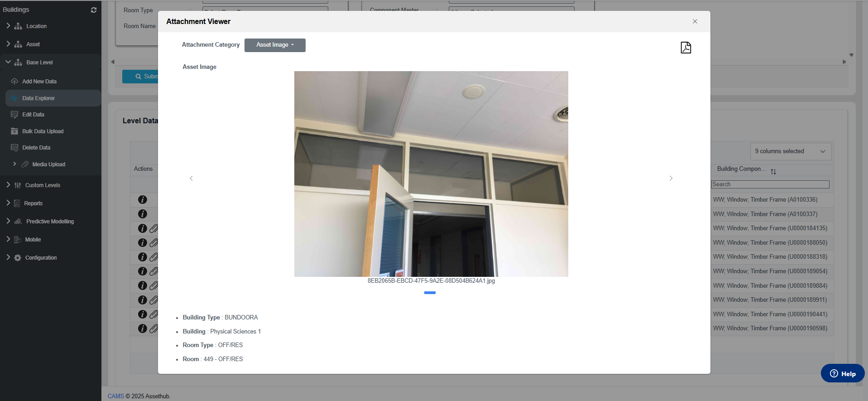868x401 pixels.
Task: Click the sort arrows on Building Component column
Action: pyautogui.click(x=773, y=172)
